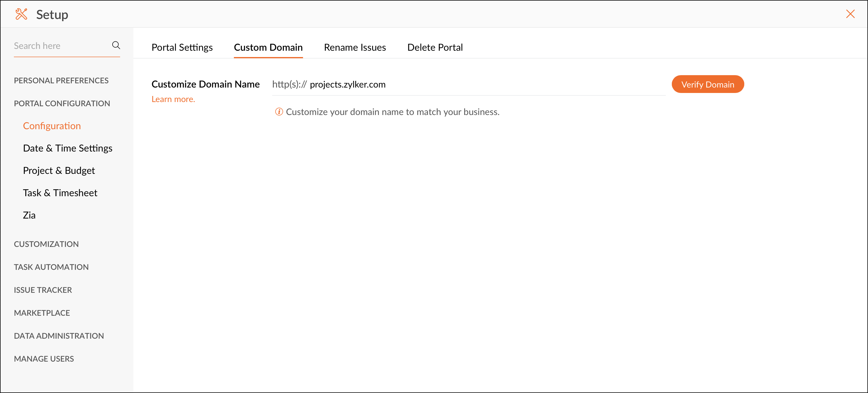Open the Learn more link

(173, 99)
